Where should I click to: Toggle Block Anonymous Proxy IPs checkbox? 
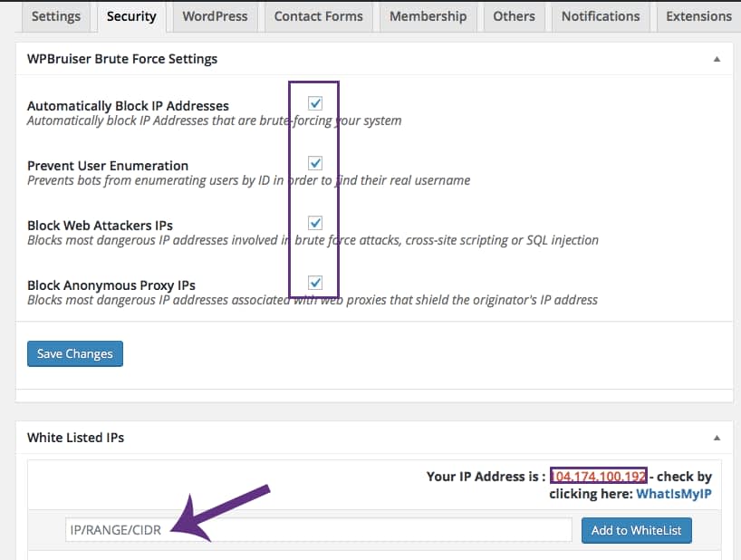pos(315,282)
